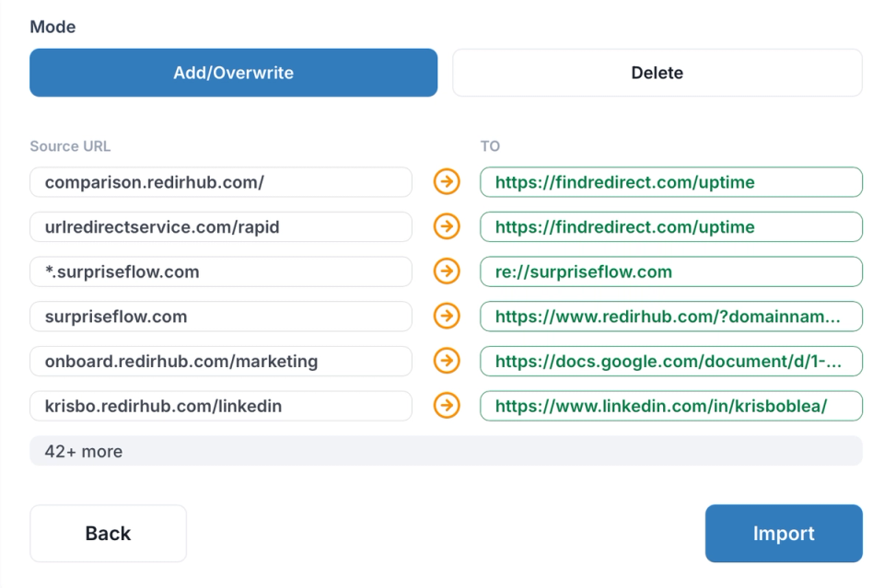
Task: Click the arrow icon beside onboard.redirhub.com/marketing
Action: click(446, 361)
